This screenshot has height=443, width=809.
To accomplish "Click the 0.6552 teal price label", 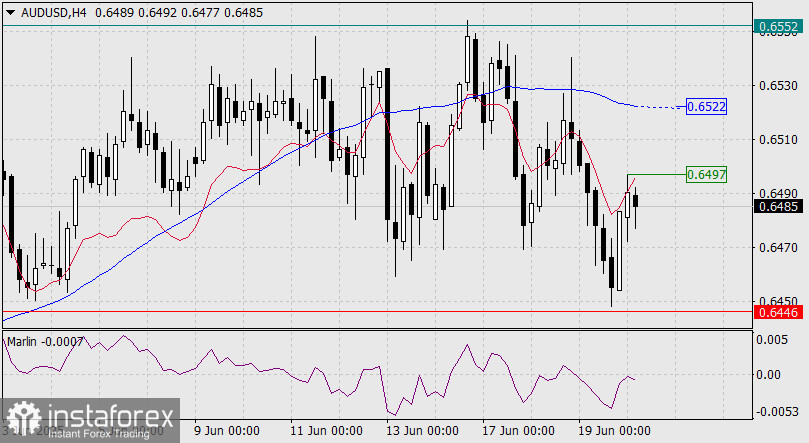I will [x=778, y=26].
